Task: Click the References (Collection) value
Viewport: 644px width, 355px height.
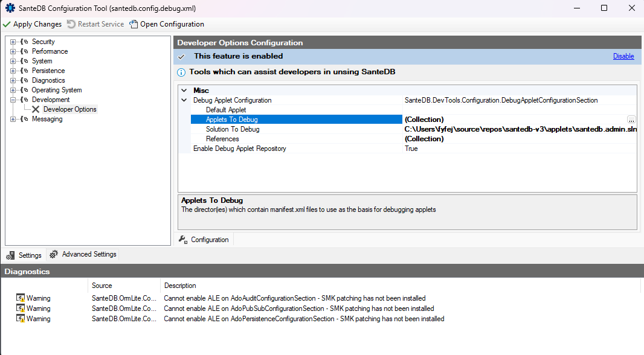Action: coord(424,139)
